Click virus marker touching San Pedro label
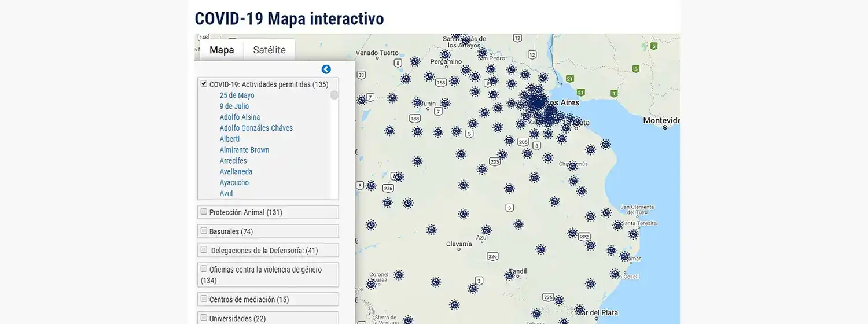868x324 pixels. click(482, 53)
